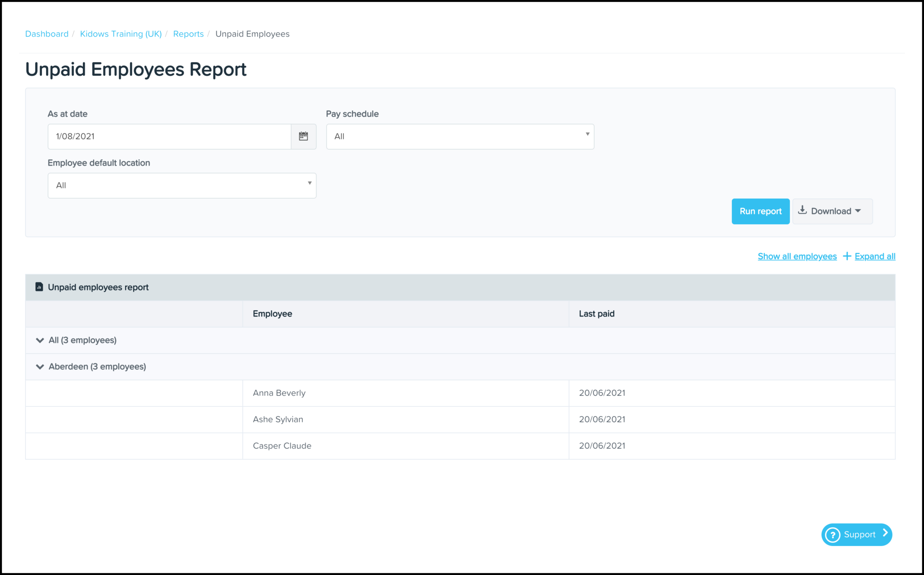Click the download arrow icon
This screenshot has height=575, width=924.
pos(802,210)
